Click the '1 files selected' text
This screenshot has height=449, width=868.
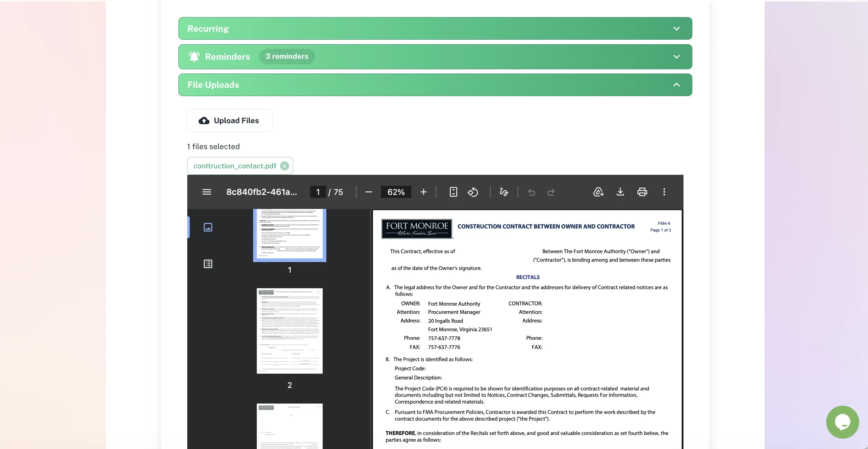pyautogui.click(x=213, y=146)
